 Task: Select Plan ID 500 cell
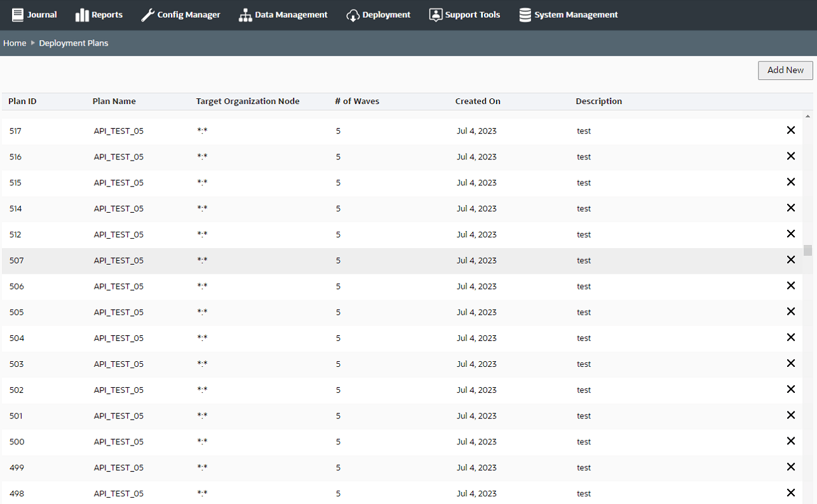[17, 442]
